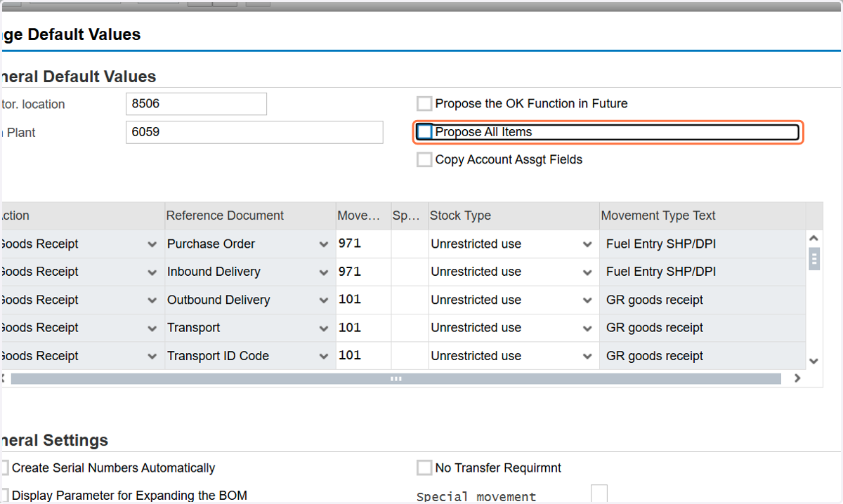Open Stock Type dropdown in Transport ID Code row
843x504 pixels.
pos(587,357)
